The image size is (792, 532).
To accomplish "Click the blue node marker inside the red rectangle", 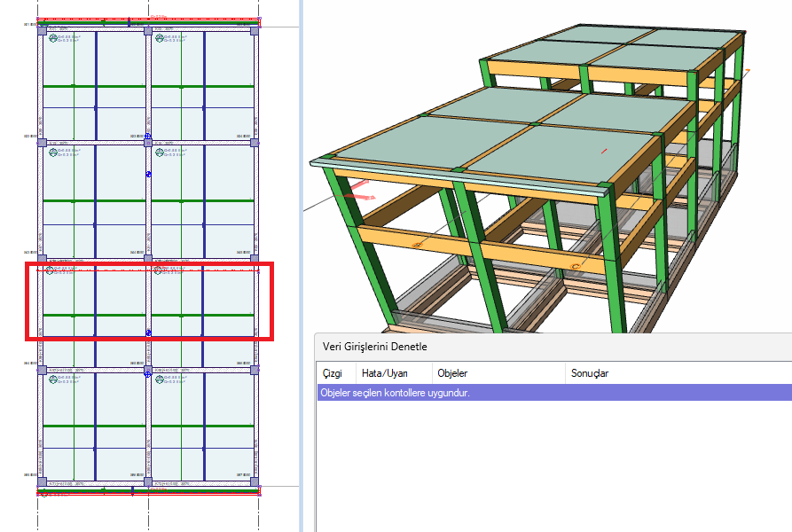I will point(148,332).
